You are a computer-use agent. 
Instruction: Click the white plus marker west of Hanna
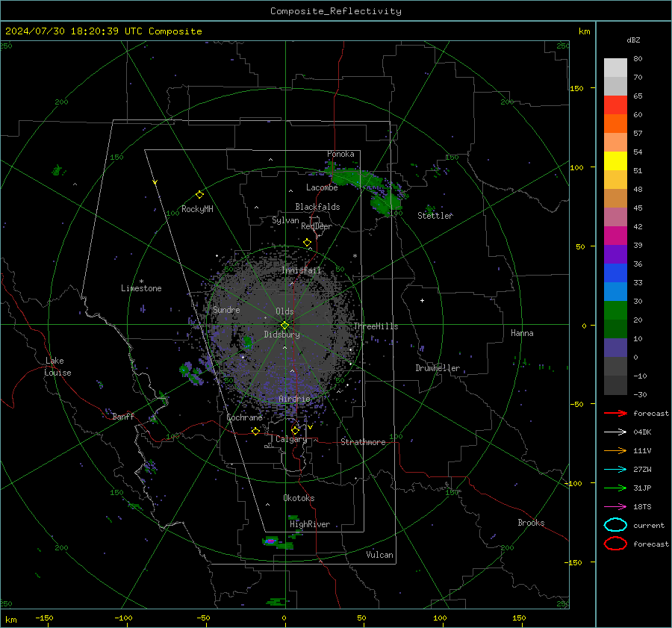tap(422, 300)
